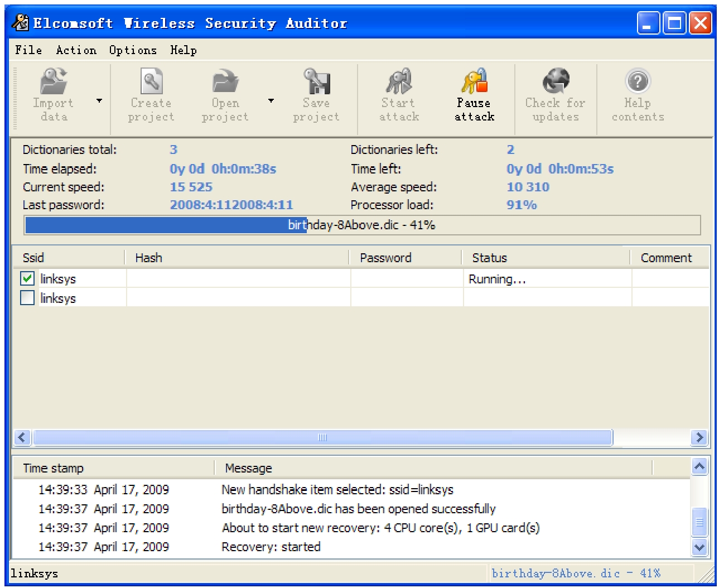This screenshot has height=588, width=719.
Task: Click the horizontal scrollbar thumb in the Ssid list
Action: click(322, 437)
